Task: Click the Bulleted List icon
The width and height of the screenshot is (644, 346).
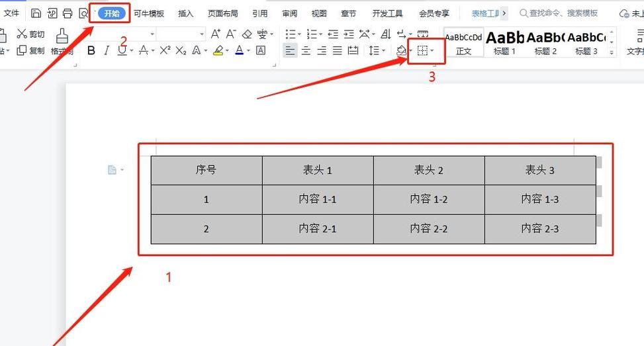Action: [x=291, y=34]
